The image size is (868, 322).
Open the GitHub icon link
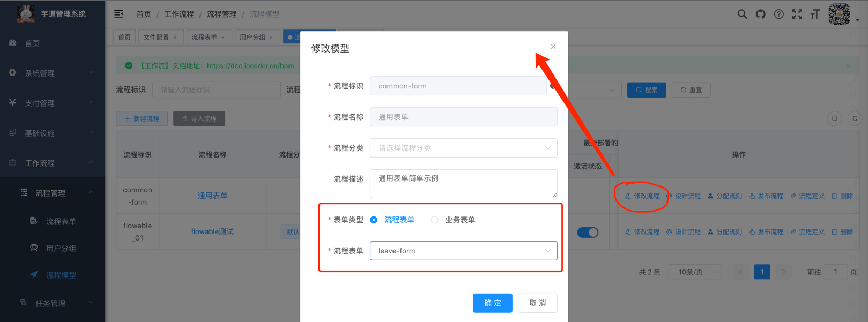tap(760, 14)
